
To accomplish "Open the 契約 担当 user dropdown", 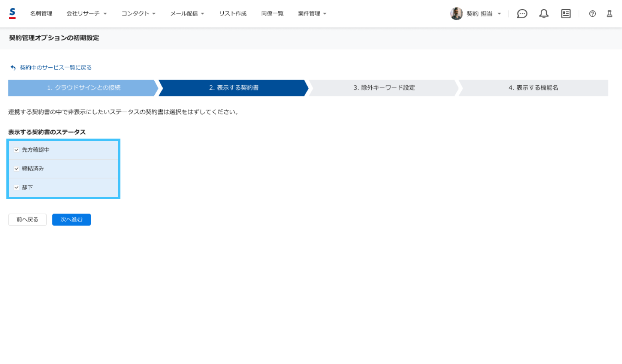I will click(x=484, y=14).
